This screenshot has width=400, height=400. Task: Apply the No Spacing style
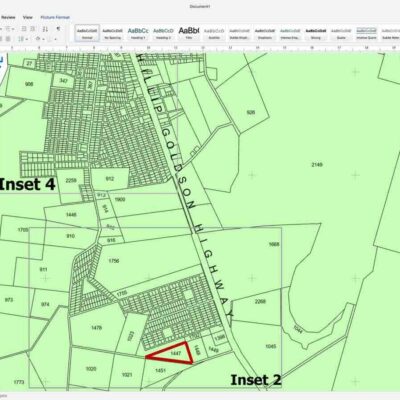112,33
